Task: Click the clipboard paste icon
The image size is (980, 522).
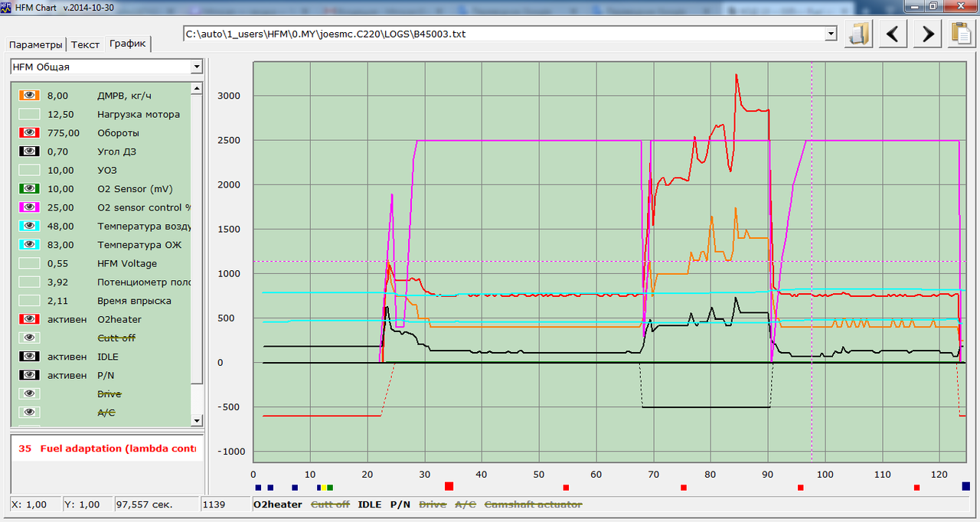Action: pos(960,34)
